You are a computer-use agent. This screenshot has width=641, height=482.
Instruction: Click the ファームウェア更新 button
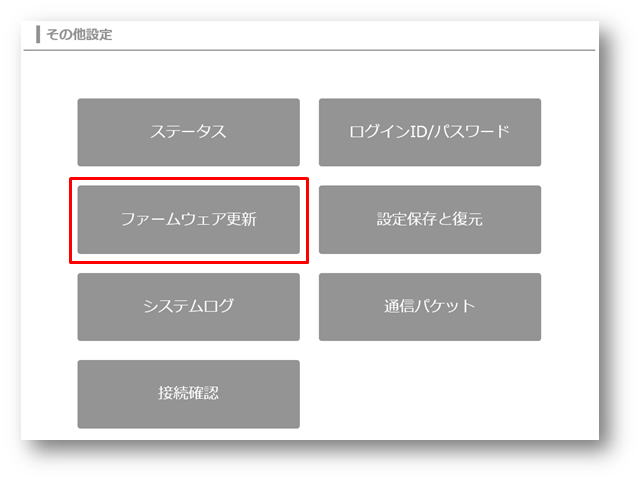pos(188,220)
